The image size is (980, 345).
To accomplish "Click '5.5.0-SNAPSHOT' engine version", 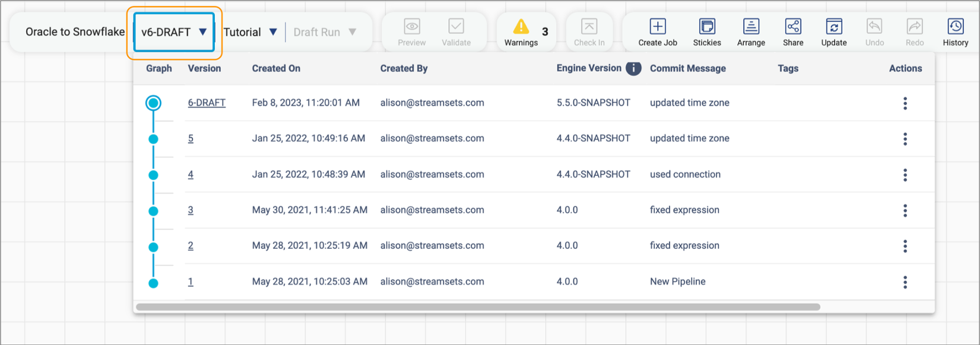I will 594,103.
